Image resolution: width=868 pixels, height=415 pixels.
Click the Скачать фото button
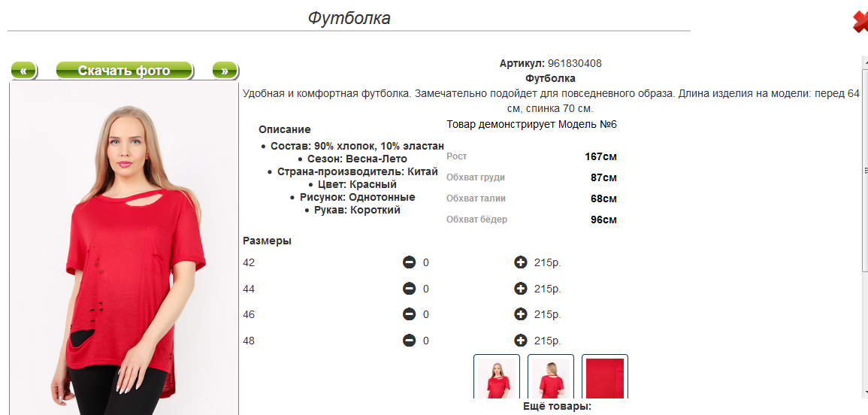(124, 71)
